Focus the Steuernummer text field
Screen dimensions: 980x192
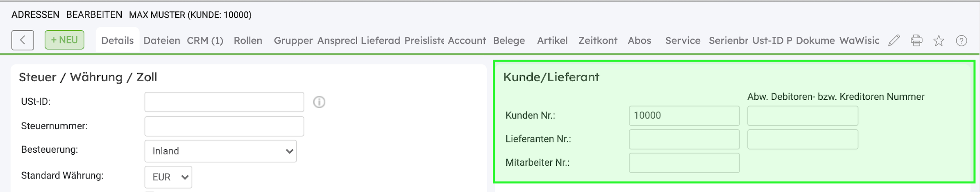[x=224, y=126]
